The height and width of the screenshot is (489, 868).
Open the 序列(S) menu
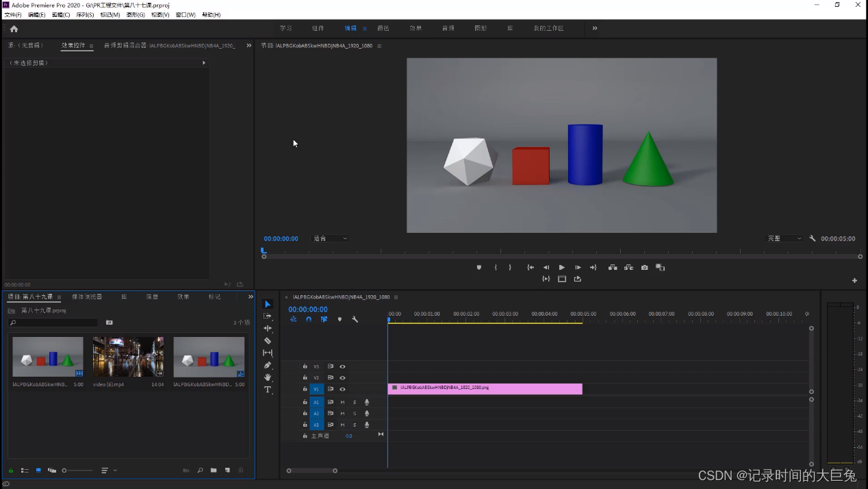tap(85, 14)
